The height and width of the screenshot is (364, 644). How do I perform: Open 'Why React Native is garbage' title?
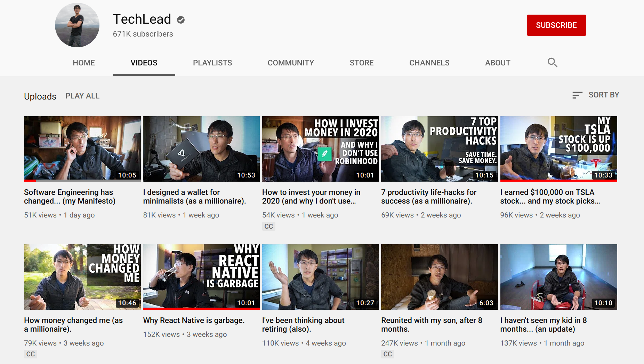(194, 320)
